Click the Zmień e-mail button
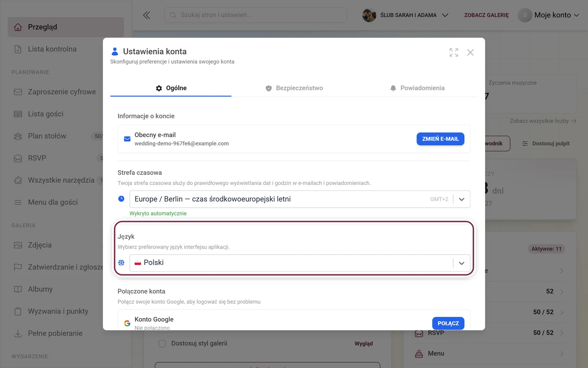The image size is (588, 368). tap(440, 139)
